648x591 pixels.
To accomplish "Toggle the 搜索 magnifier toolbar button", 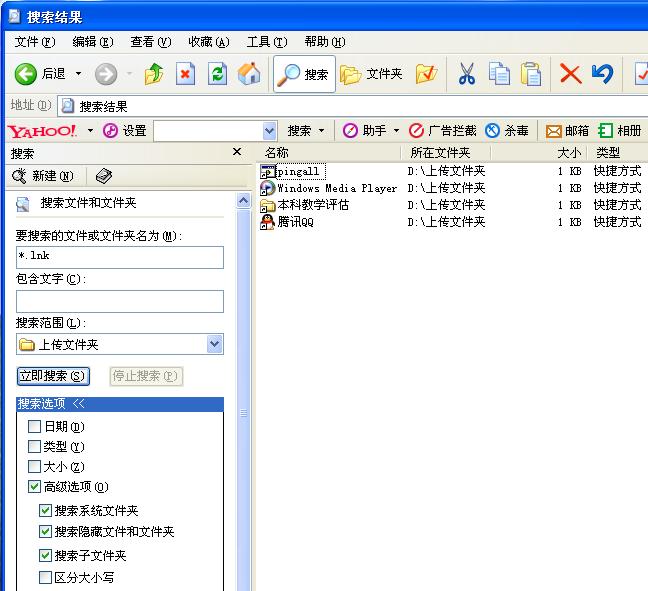I will pyautogui.click(x=304, y=74).
